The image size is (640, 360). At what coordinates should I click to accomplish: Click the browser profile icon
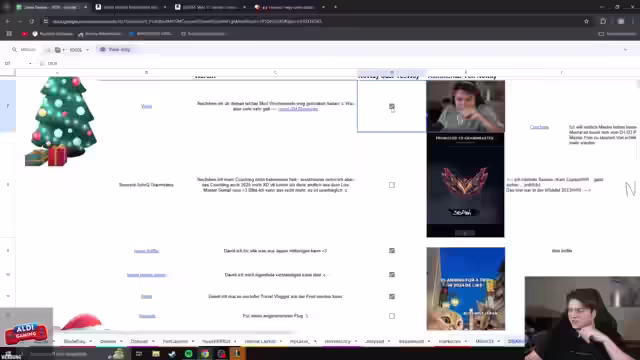coord(621,21)
